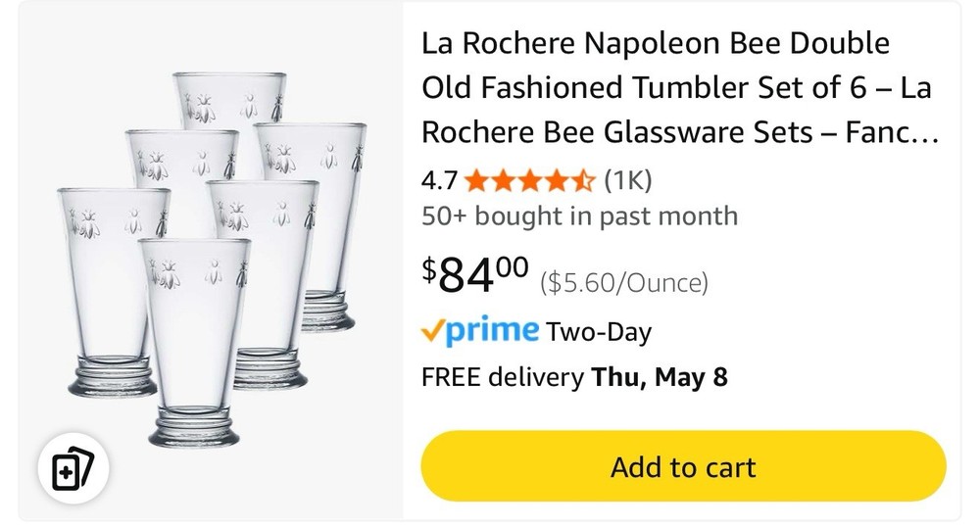Image resolution: width=980 pixels, height=527 pixels.
Task: Click the ($5.60/Ounce) unit price text
Action: (623, 284)
